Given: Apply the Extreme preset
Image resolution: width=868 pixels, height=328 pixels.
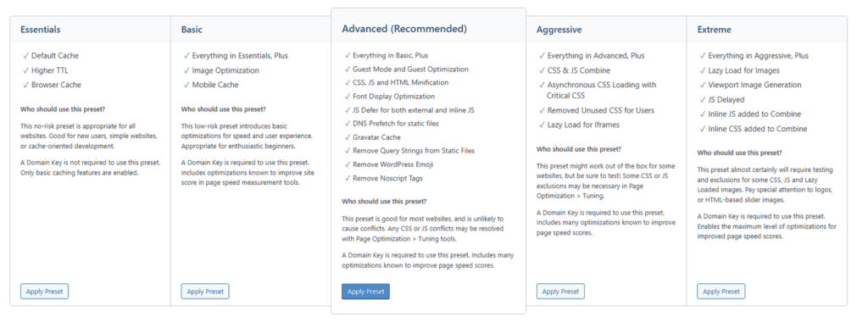Looking at the screenshot, I should click(721, 292).
